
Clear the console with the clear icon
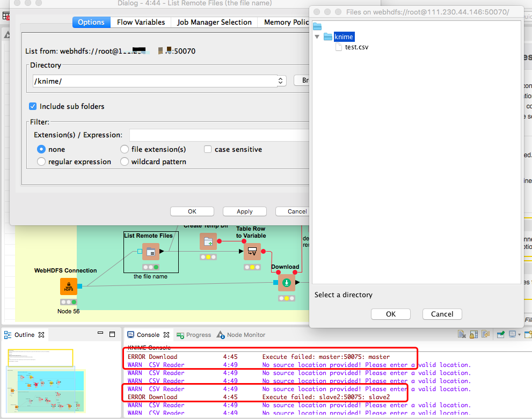coord(462,335)
